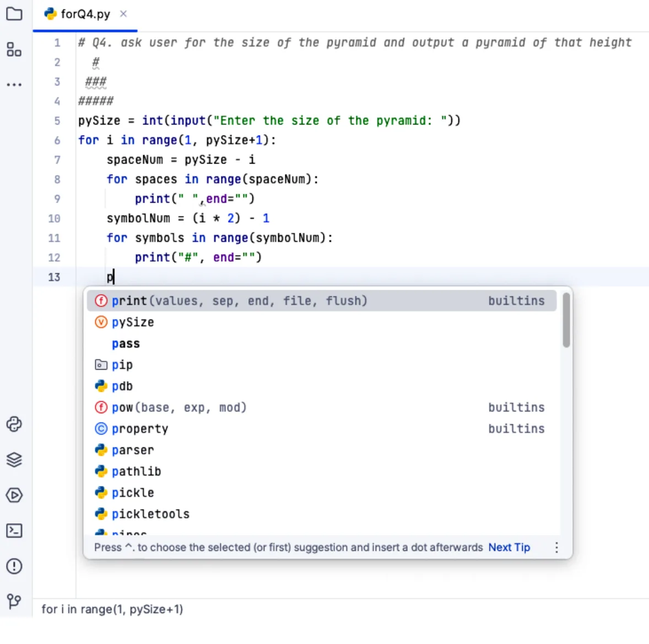
Task: Choose property class suggestion
Action: pyautogui.click(x=321, y=429)
